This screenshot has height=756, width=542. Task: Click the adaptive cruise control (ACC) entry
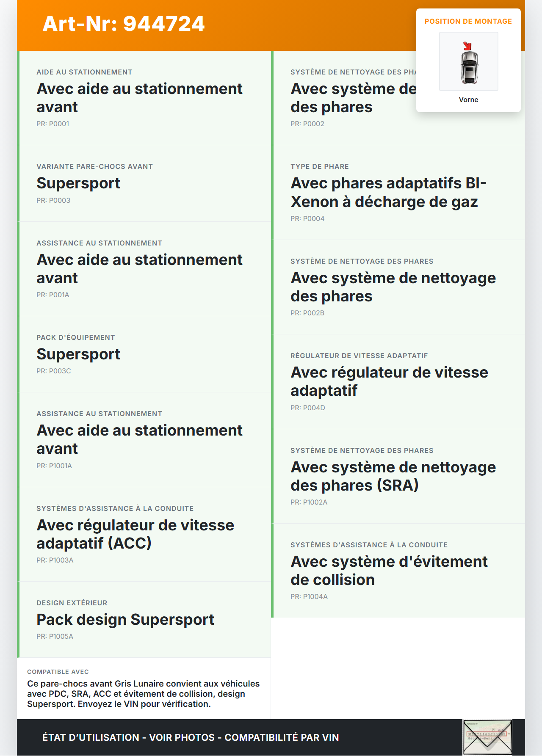click(144, 534)
